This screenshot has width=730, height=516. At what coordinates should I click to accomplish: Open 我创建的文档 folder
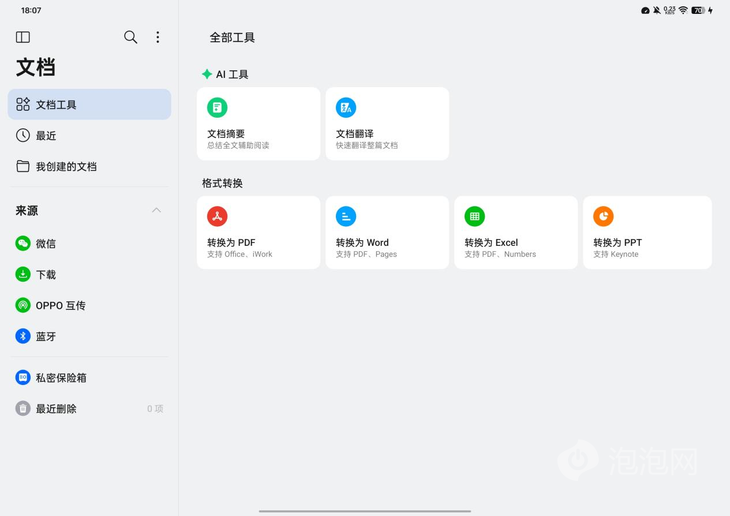click(66, 167)
